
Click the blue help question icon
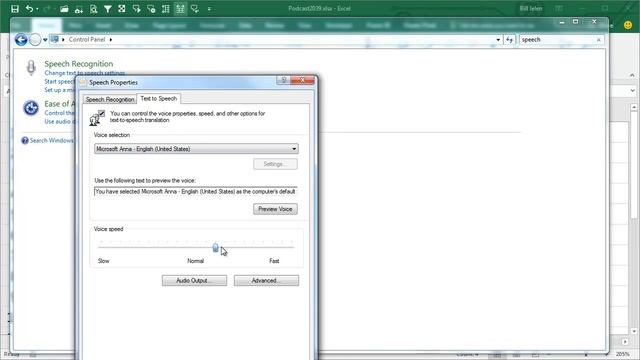(x=25, y=140)
